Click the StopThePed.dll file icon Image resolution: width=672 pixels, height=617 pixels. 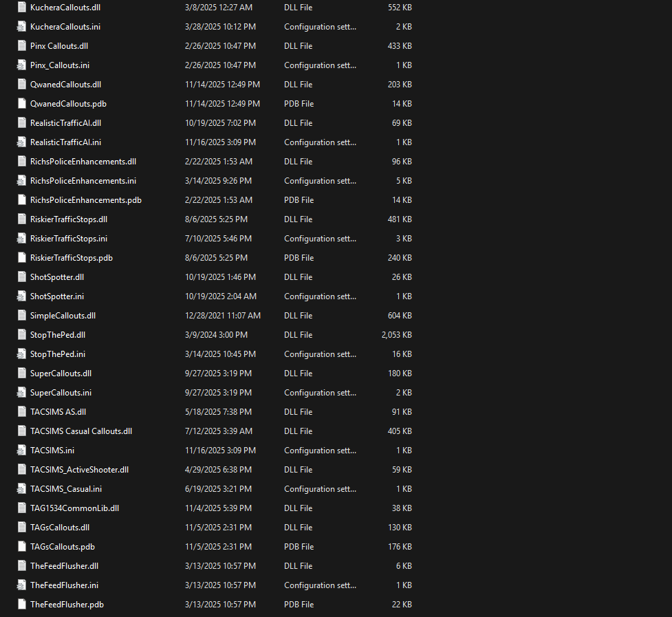(x=23, y=335)
